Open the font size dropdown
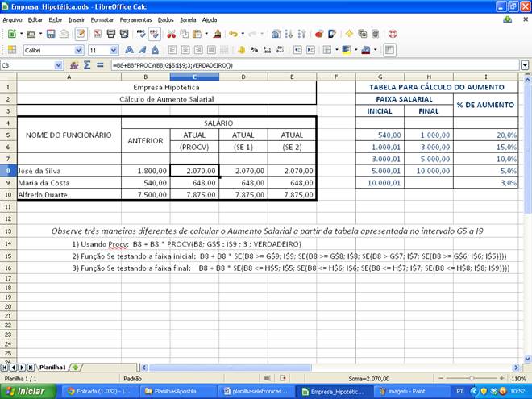This screenshot has width=532, height=399. click(114, 50)
